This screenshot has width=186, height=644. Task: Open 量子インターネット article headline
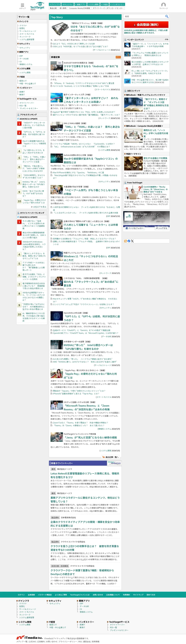[91, 100]
